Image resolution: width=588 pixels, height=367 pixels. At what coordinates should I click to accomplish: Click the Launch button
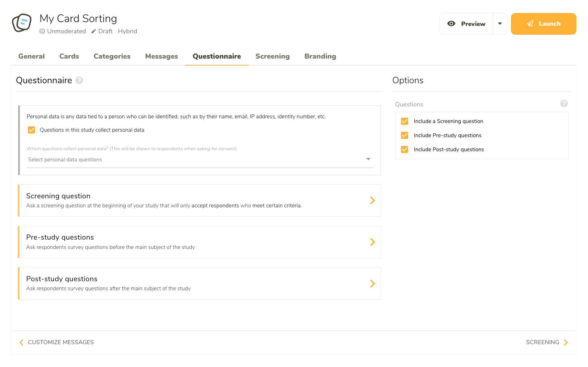(543, 24)
